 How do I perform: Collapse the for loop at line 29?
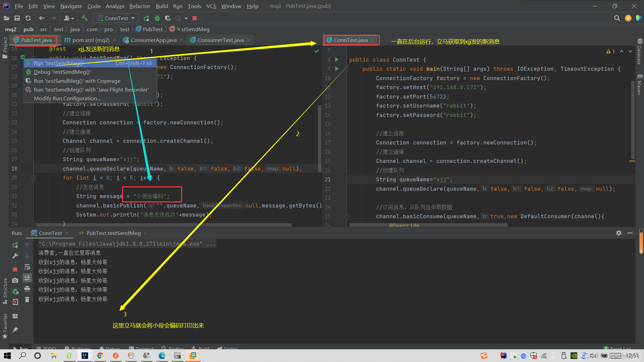tap(33, 178)
